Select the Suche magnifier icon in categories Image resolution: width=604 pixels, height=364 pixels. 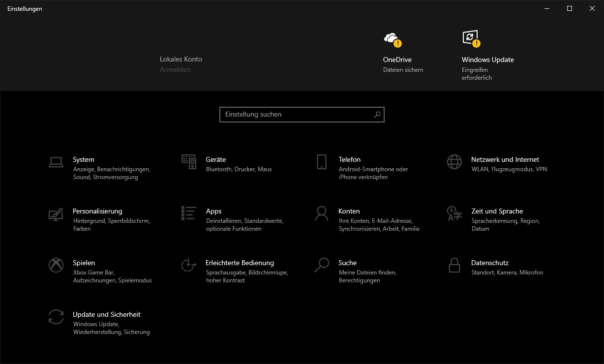[322, 265]
